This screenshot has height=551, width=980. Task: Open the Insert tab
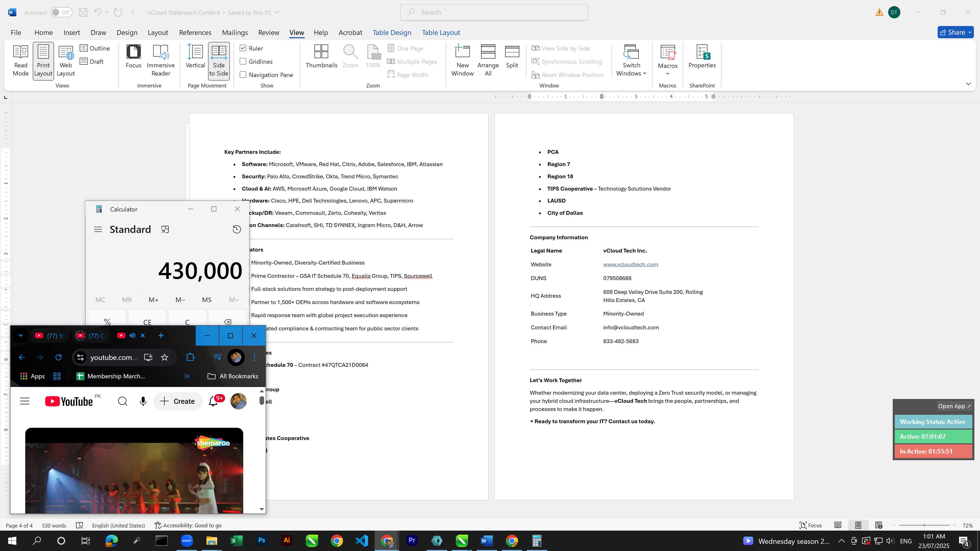click(71, 32)
